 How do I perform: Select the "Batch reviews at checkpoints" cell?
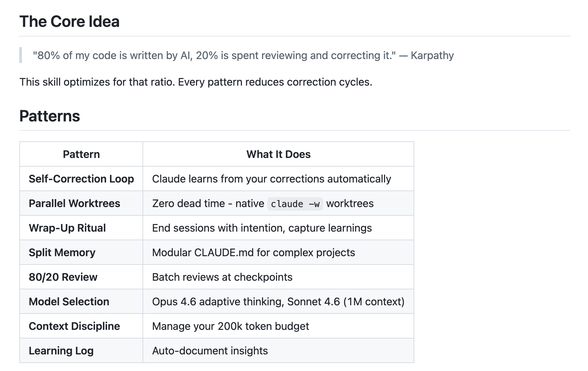pyautogui.click(x=222, y=277)
